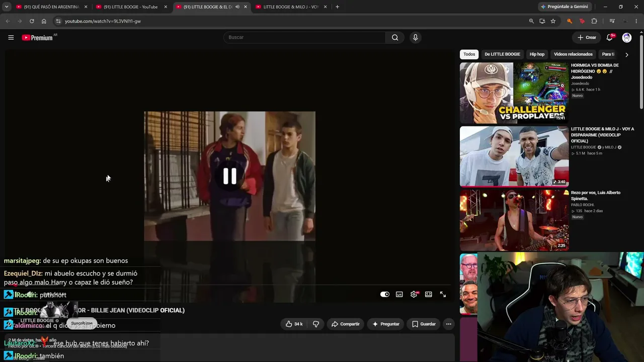Open more actions three-dot menu
The width and height of the screenshot is (644, 362).
point(449,324)
